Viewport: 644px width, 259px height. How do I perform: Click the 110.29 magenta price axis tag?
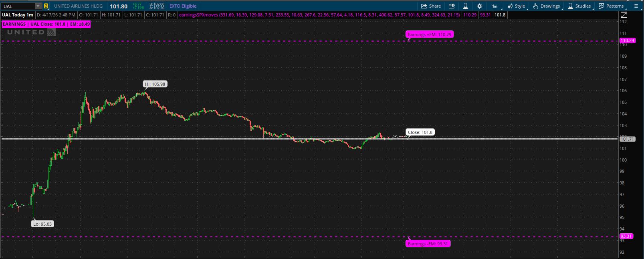tap(627, 40)
